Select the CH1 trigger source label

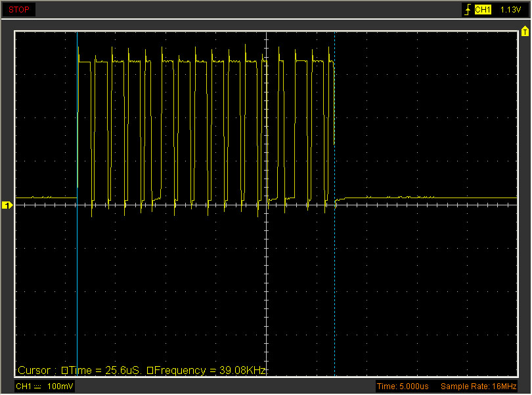483,9
